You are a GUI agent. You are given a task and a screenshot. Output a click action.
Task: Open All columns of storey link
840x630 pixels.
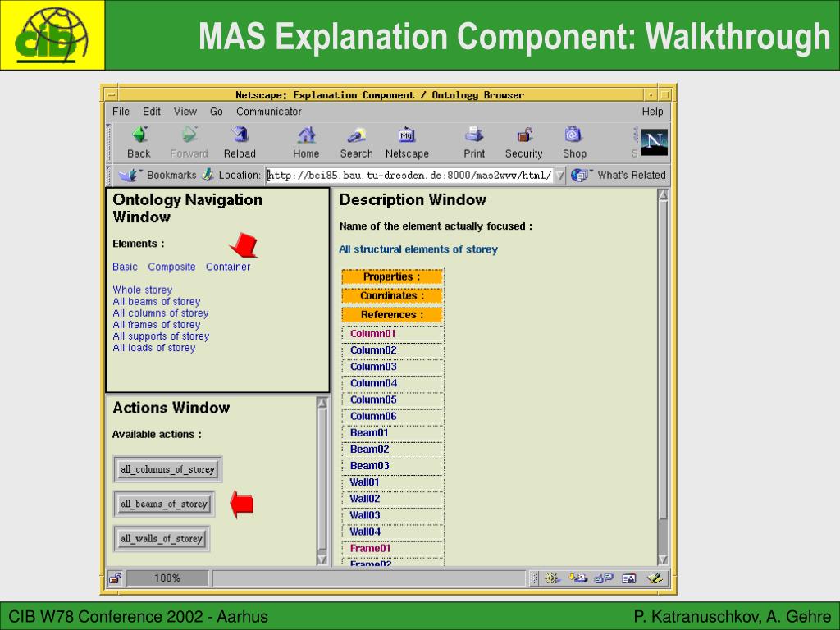point(161,313)
